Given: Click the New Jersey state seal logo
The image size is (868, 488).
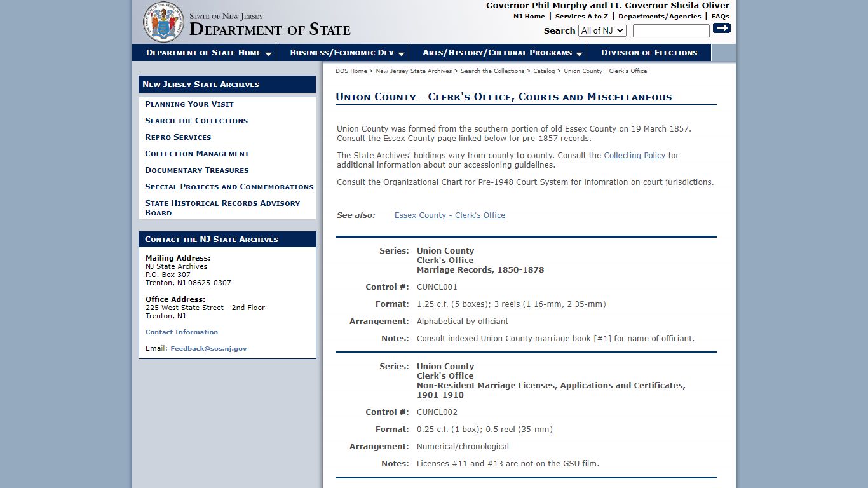Looking at the screenshot, I should tap(163, 22).
